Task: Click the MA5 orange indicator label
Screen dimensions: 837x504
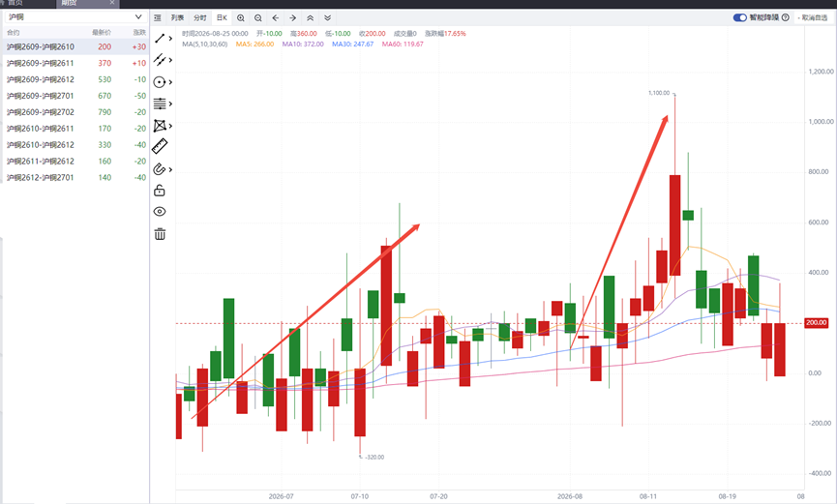Action: pos(254,44)
